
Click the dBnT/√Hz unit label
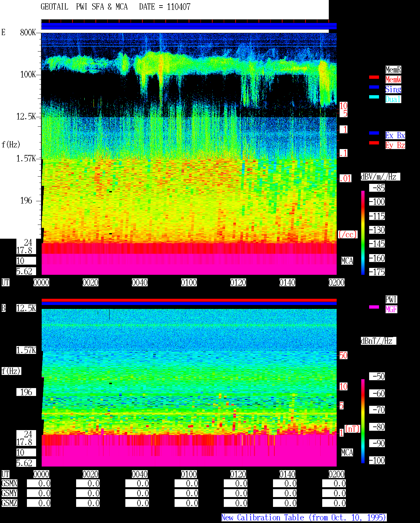point(378,341)
